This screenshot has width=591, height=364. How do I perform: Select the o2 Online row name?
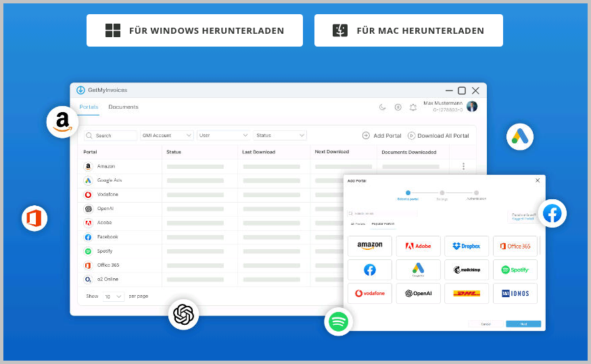[x=108, y=280]
